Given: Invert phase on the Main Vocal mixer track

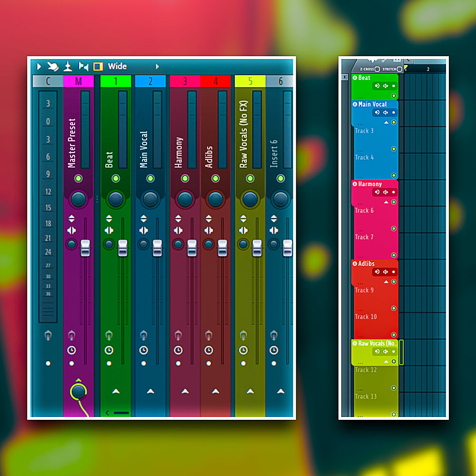Looking at the screenshot, I should (144, 219).
